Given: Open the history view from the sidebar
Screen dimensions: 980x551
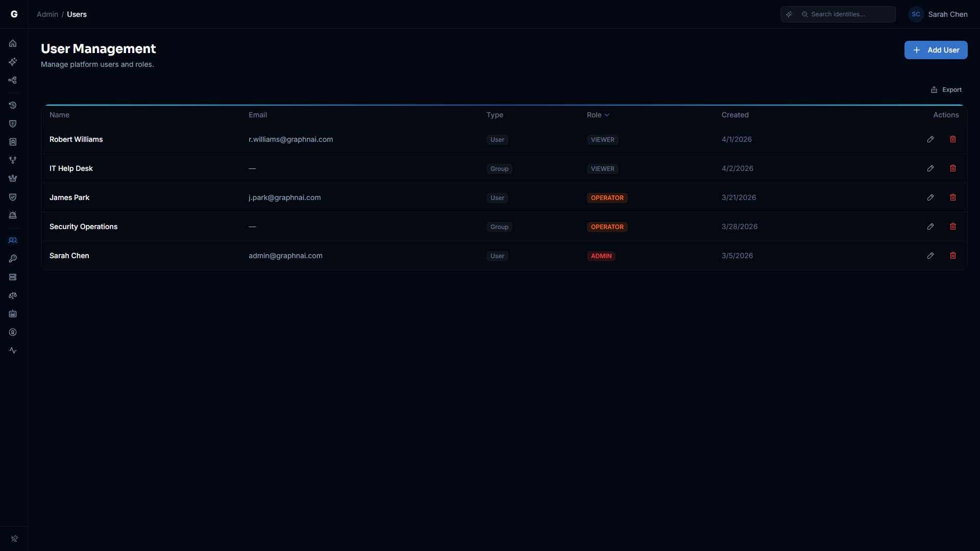Looking at the screenshot, I should (x=13, y=106).
